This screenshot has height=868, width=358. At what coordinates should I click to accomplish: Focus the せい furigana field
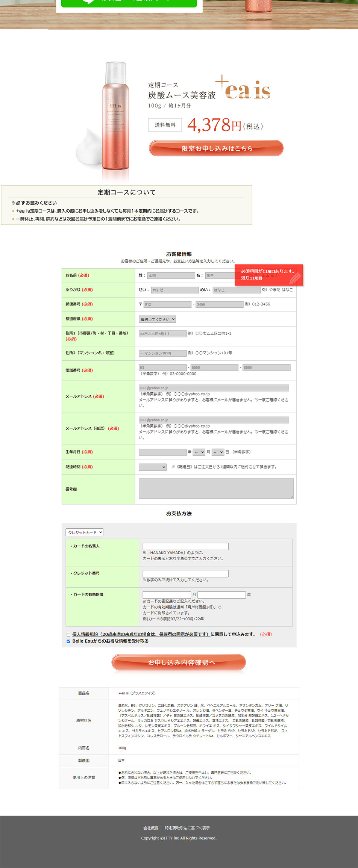click(x=174, y=290)
